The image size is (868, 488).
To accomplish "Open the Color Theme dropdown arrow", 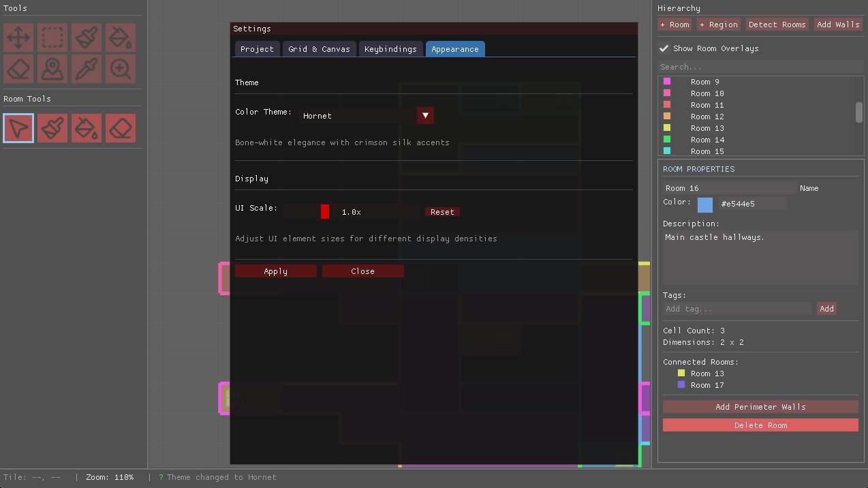I will click(425, 115).
